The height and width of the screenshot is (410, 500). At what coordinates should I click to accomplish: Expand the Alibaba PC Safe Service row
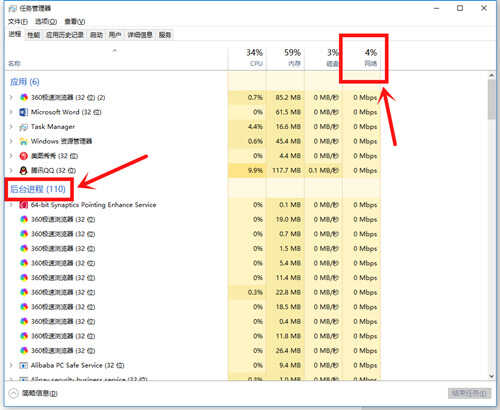(x=11, y=365)
